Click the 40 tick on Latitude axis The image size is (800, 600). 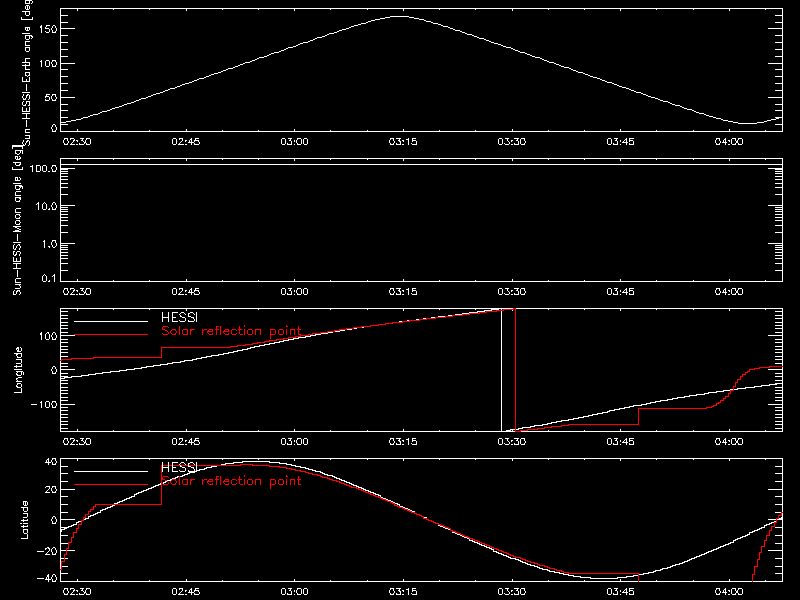tap(51, 462)
